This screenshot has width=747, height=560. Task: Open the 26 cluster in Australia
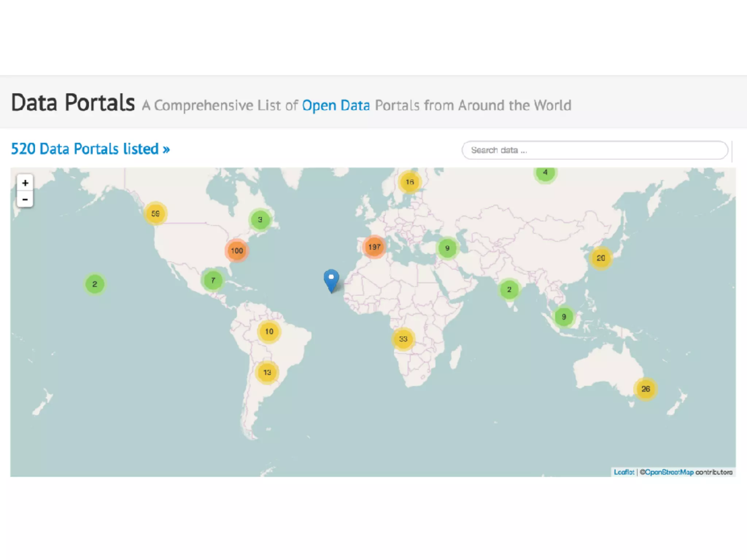pos(646,389)
